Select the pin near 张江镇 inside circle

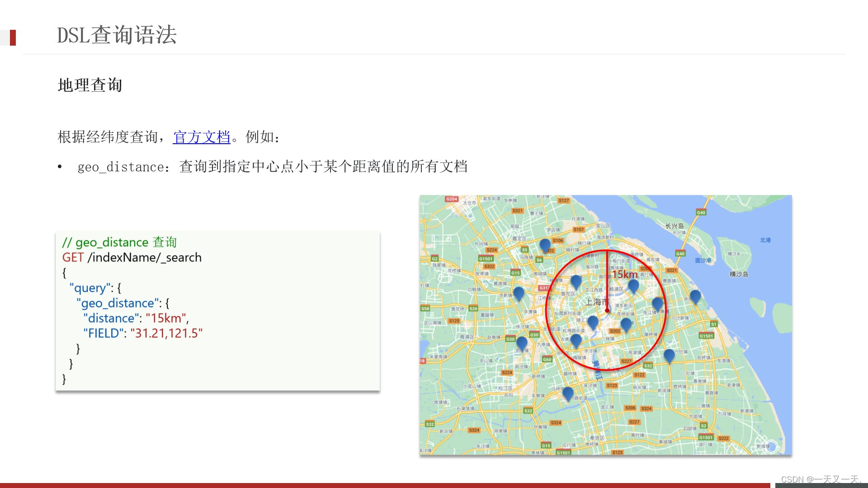[x=656, y=303]
